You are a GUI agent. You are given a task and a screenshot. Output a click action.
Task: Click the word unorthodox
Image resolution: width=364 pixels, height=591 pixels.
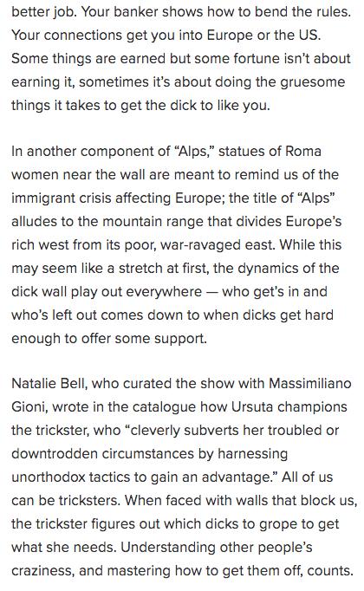coord(49,477)
